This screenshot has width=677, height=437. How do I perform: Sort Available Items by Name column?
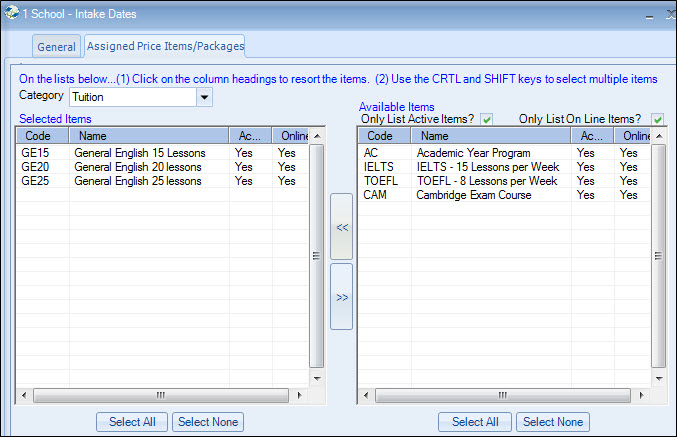pos(492,136)
